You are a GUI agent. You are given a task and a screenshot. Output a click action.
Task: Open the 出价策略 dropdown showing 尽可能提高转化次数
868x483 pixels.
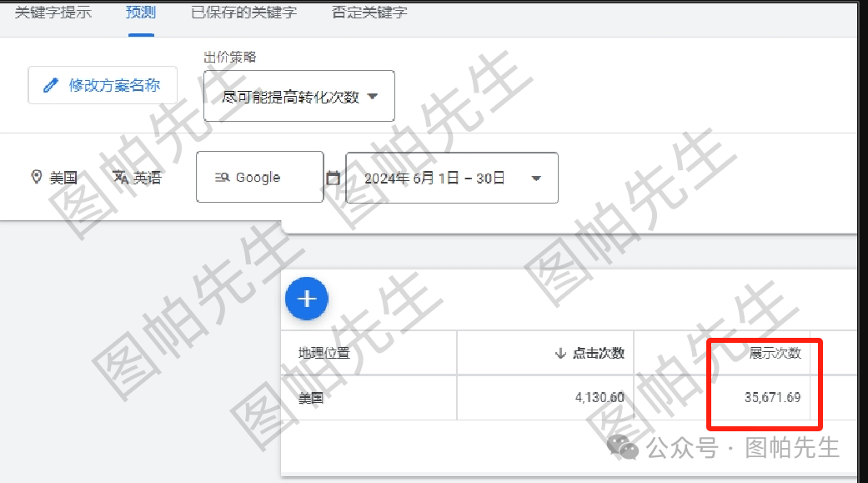coord(299,96)
